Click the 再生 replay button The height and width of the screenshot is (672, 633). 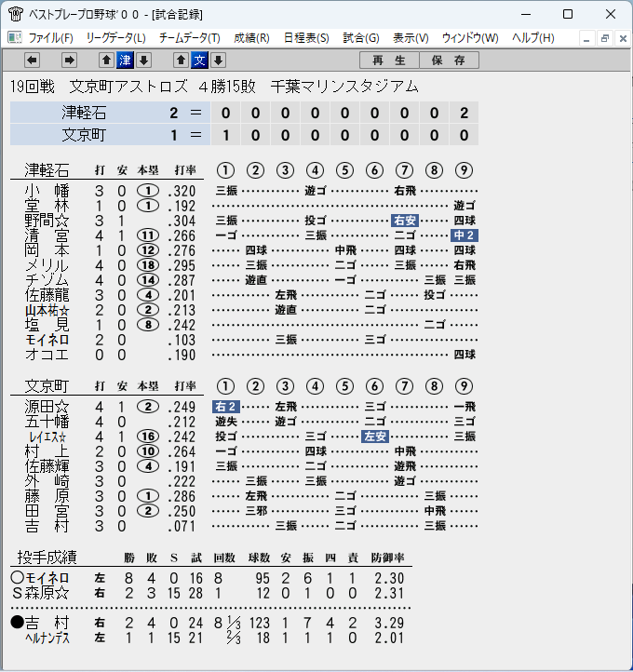tap(389, 60)
